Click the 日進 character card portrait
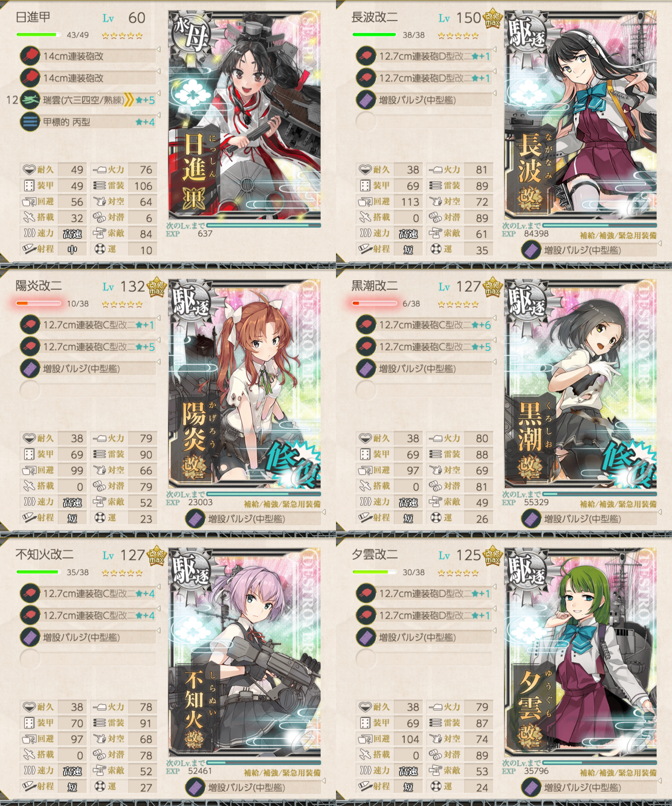672x806 pixels. click(245, 115)
